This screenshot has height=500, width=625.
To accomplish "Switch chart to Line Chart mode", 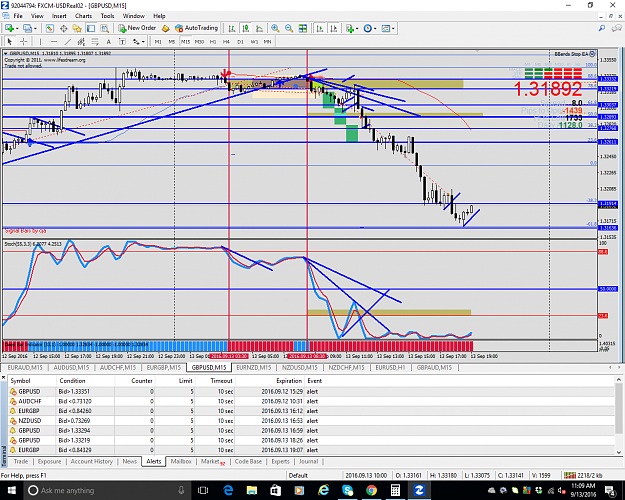I will [x=259, y=28].
